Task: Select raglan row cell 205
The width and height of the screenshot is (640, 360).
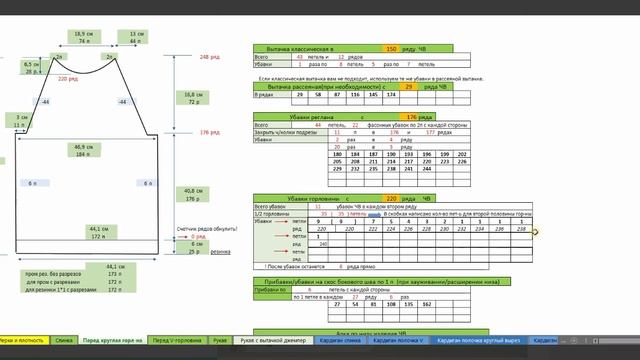Action: coord(337,162)
